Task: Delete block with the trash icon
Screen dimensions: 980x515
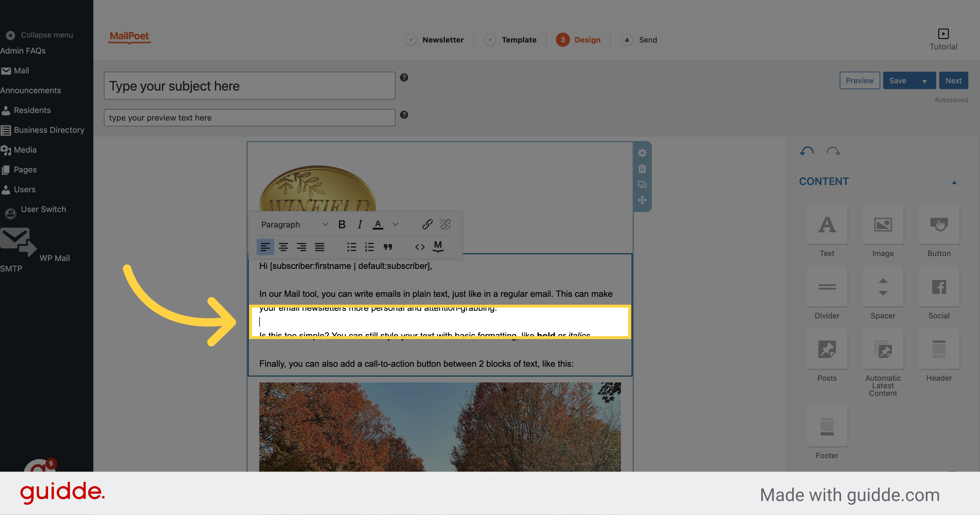Action: click(642, 169)
